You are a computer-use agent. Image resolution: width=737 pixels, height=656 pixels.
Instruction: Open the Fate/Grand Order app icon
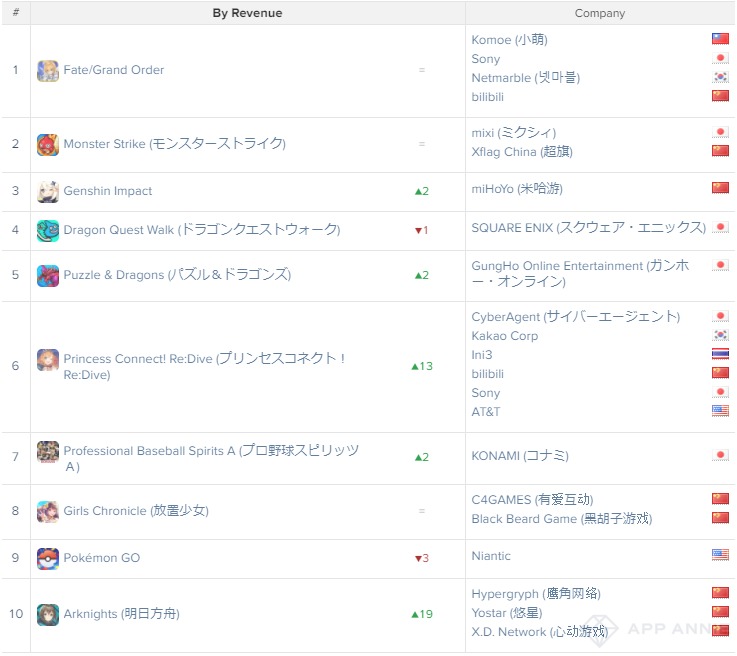[x=48, y=70]
